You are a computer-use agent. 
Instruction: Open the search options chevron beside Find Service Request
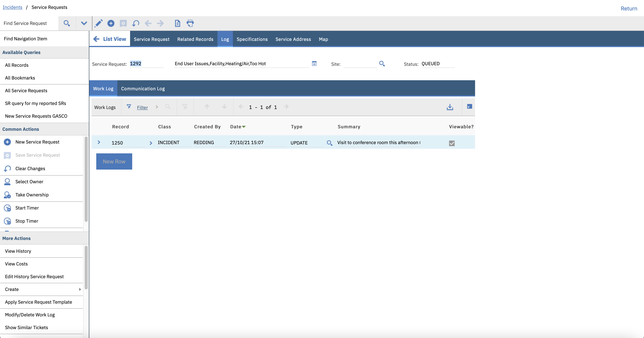click(84, 23)
